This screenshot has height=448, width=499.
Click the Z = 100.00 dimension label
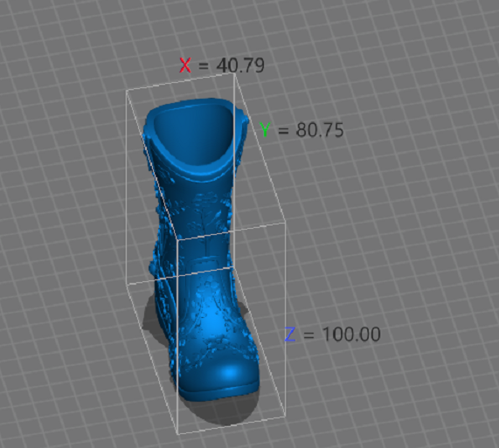click(x=333, y=334)
